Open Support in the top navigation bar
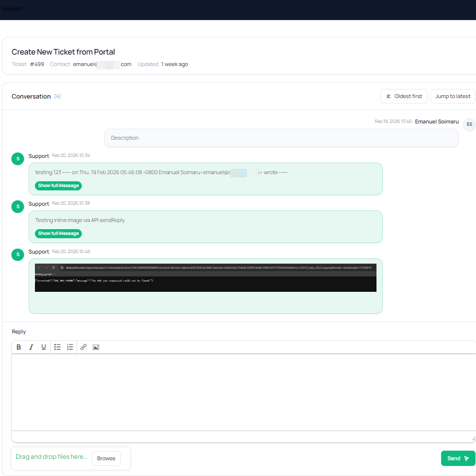The width and height of the screenshot is (476, 476). coord(12,8)
